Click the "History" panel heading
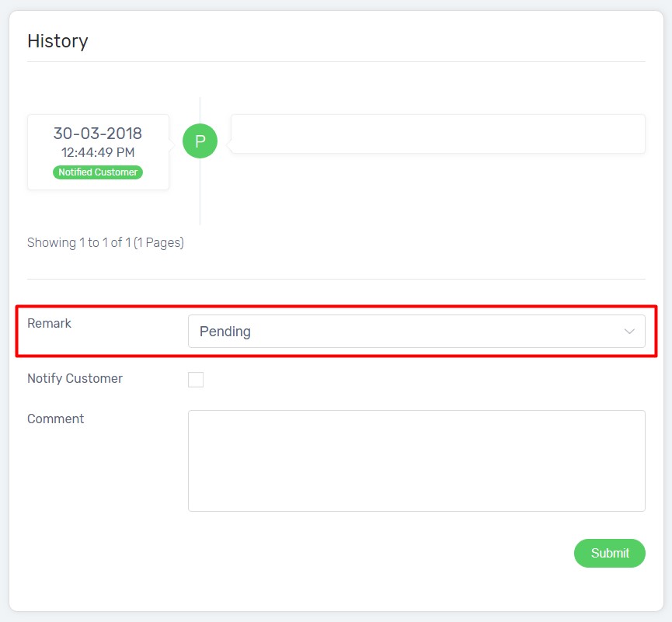Viewport: 672px width, 622px height. tap(57, 41)
